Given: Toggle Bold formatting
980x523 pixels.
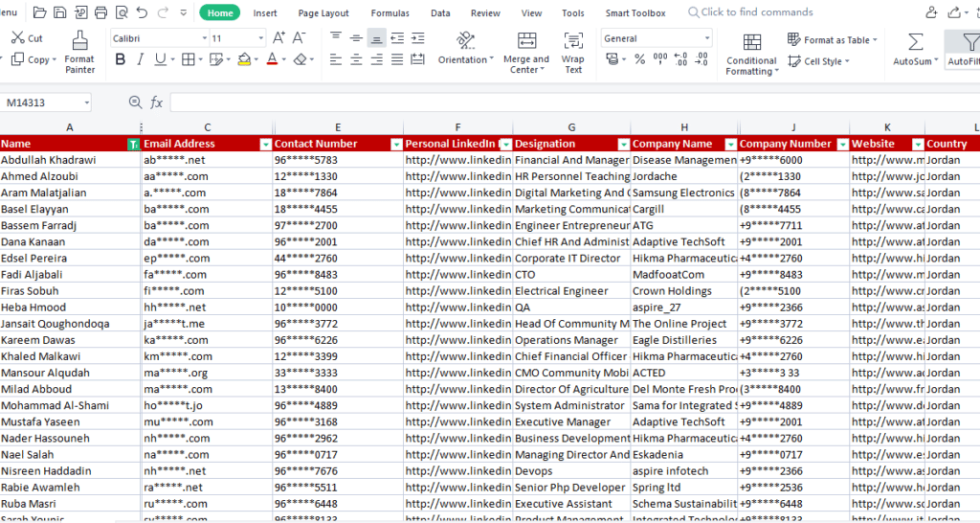Looking at the screenshot, I should point(120,59).
